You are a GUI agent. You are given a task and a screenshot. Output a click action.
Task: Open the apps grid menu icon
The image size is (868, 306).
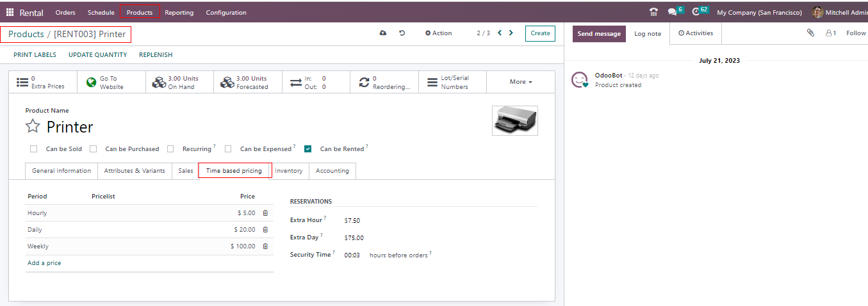pyautogui.click(x=10, y=12)
